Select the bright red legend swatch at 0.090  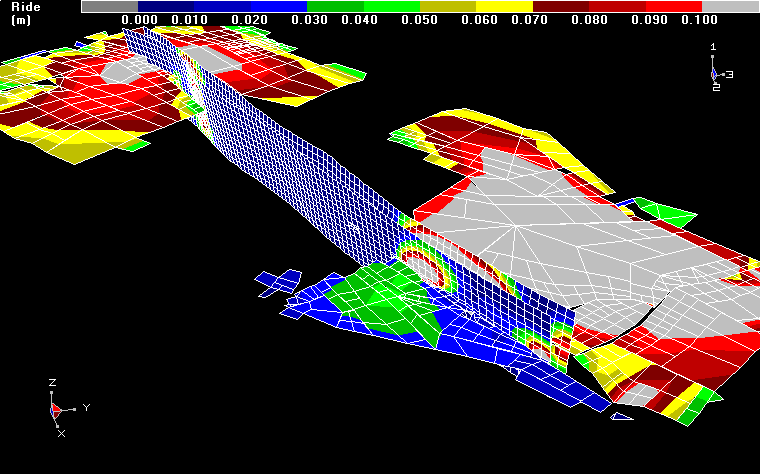tap(674, 6)
